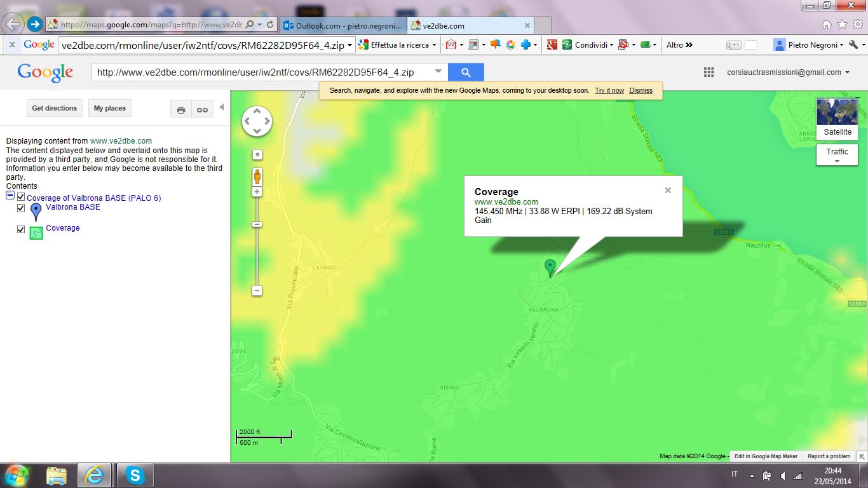Click the browser Back arrow button

click(x=13, y=25)
